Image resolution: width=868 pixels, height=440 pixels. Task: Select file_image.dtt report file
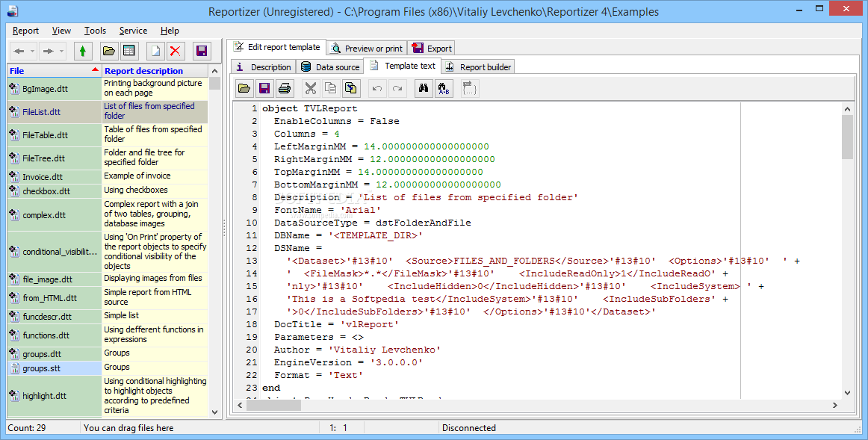point(55,279)
